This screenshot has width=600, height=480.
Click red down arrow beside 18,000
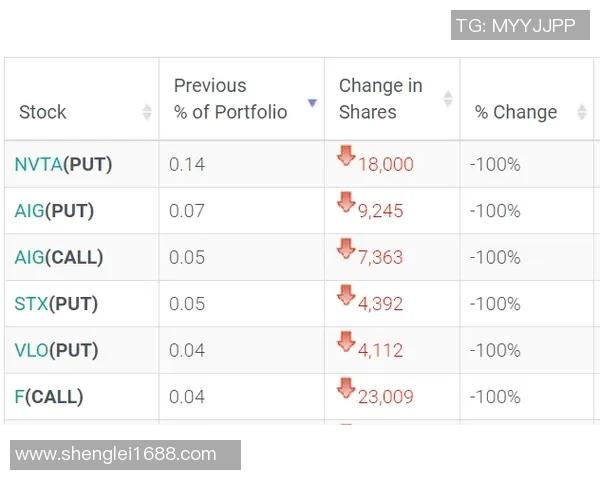346,156
